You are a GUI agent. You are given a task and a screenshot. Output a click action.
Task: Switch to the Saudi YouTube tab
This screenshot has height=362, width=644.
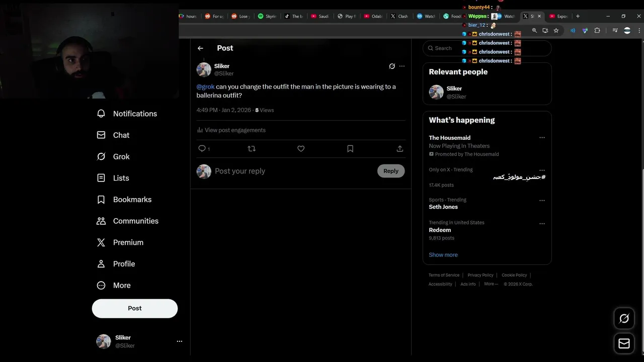(320, 16)
